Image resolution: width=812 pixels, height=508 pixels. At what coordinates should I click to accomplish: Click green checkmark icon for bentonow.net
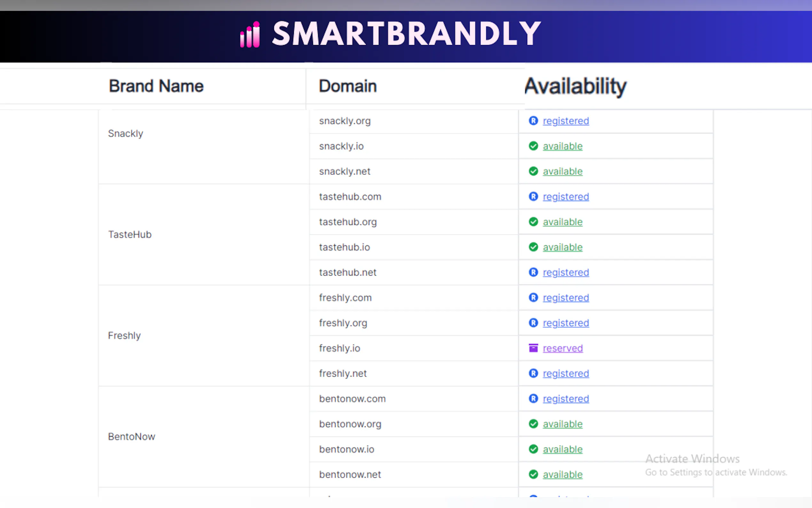tap(533, 474)
